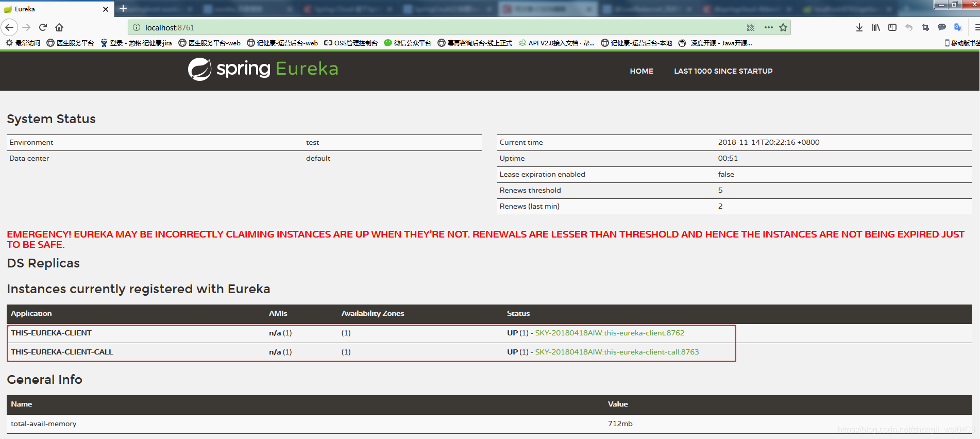Open 移动版书签 mobile bookmarks folder
The image size is (980, 439).
(x=962, y=43)
